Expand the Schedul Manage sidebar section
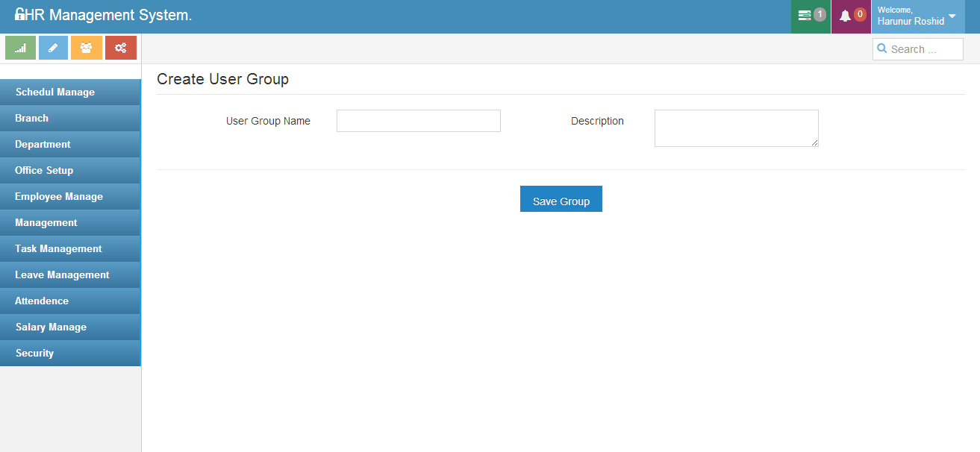The width and height of the screenshot is (980, 452). click(x=55, y=92)
